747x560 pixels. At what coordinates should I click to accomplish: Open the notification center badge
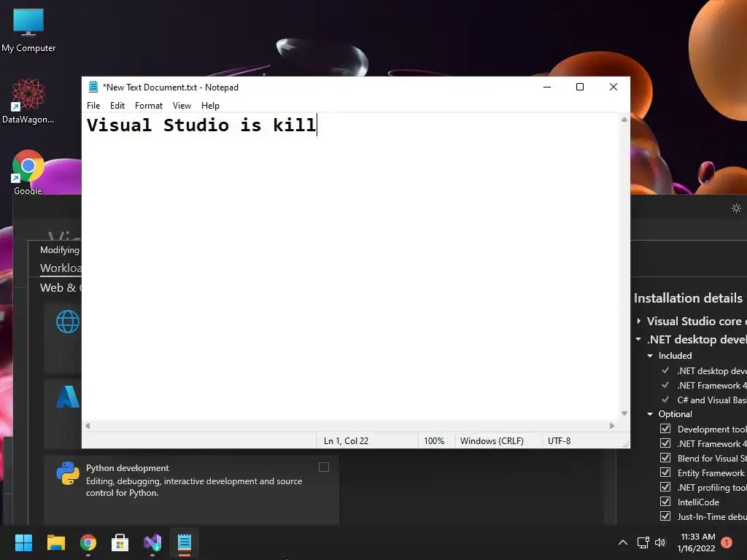(x=727, y=542)
